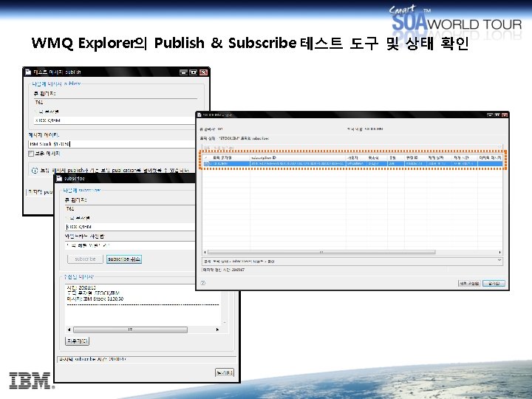Screen dimensions: 532x399
Task: Select the highlighted subscriber row in status table
Action: pyautogui.click(x=352, y=163)
